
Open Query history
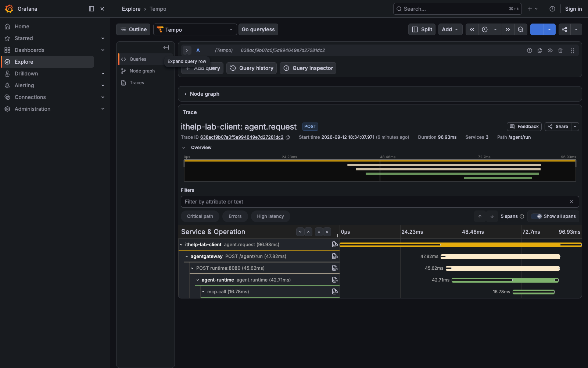[252, 68]
